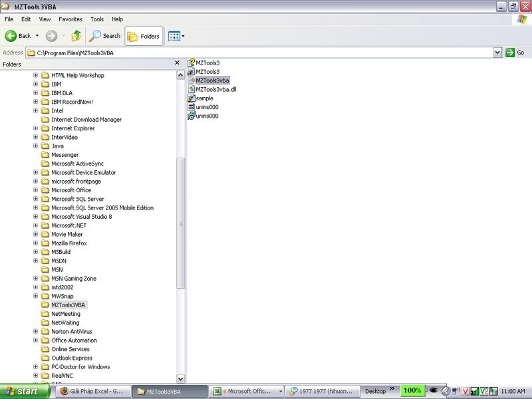
Task: Open the Search pane
Action: click(105, 36)
